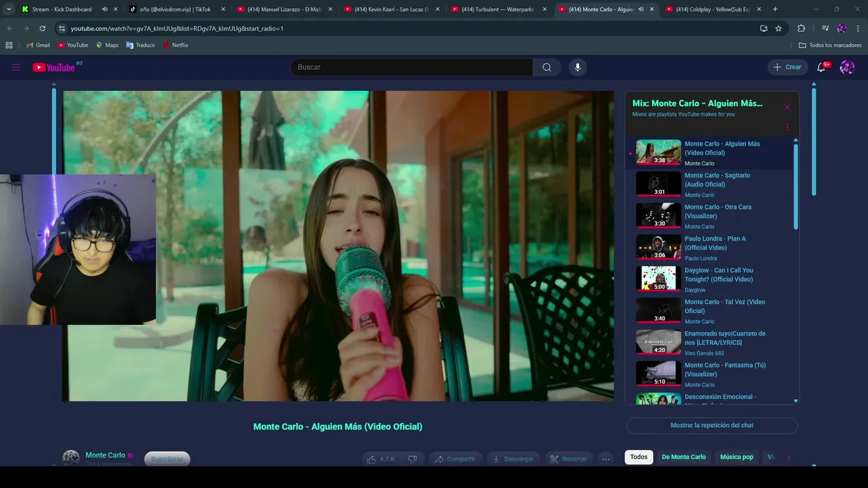This screenshot has height=488, width=868.
Task: Click the Recortar clip button
Action: point(568,459)
